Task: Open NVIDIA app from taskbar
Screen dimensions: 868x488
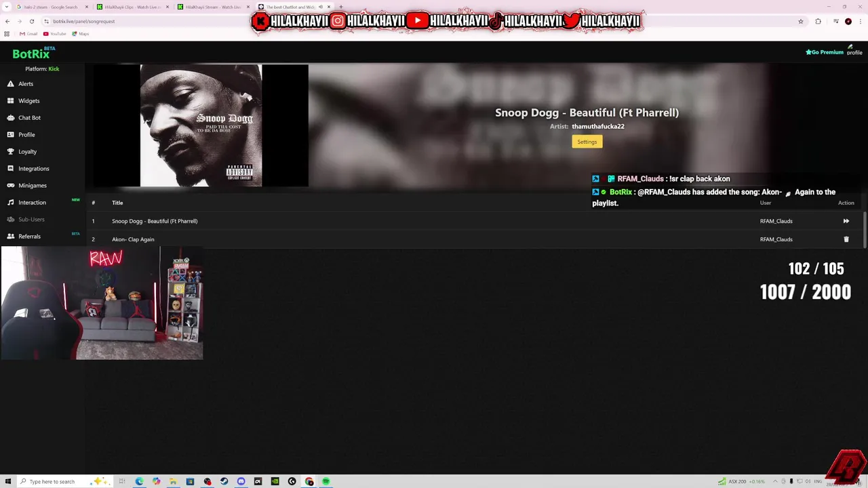Action: pyautogui.click(x=275, y=481)
